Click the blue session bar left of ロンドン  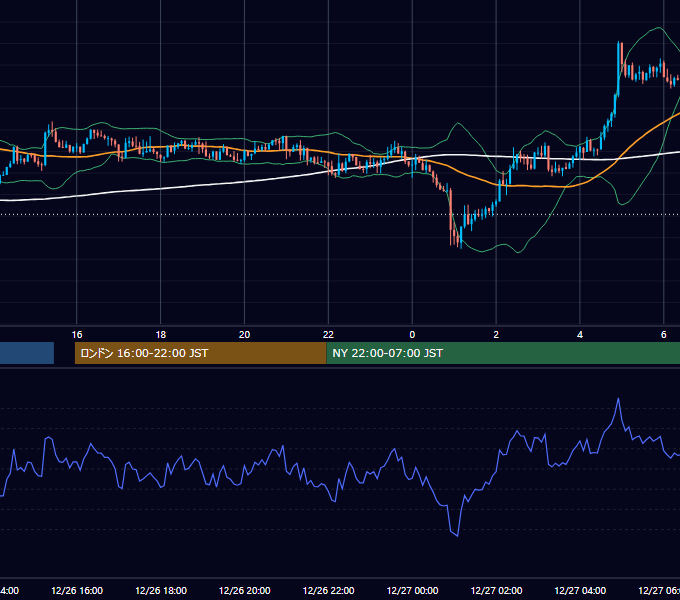[x=27, y=353]
